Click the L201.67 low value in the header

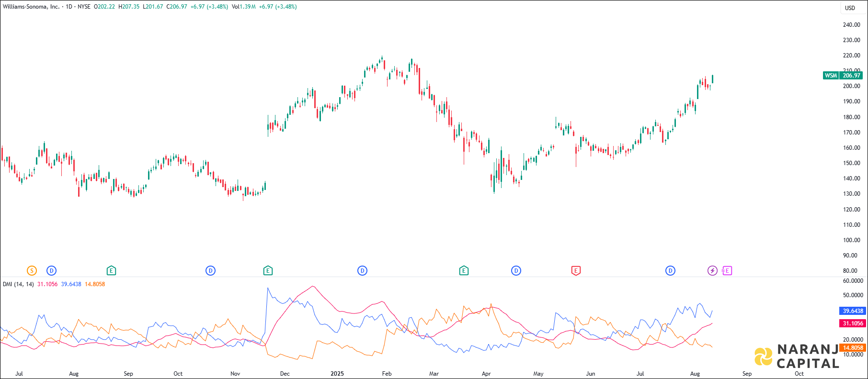[153, 7]
